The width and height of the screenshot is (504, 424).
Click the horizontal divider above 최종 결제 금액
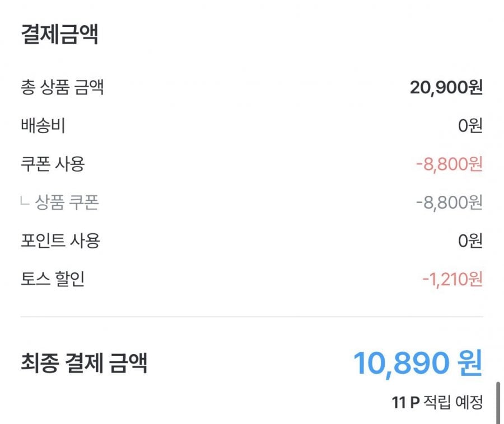[x=251, y=317]
